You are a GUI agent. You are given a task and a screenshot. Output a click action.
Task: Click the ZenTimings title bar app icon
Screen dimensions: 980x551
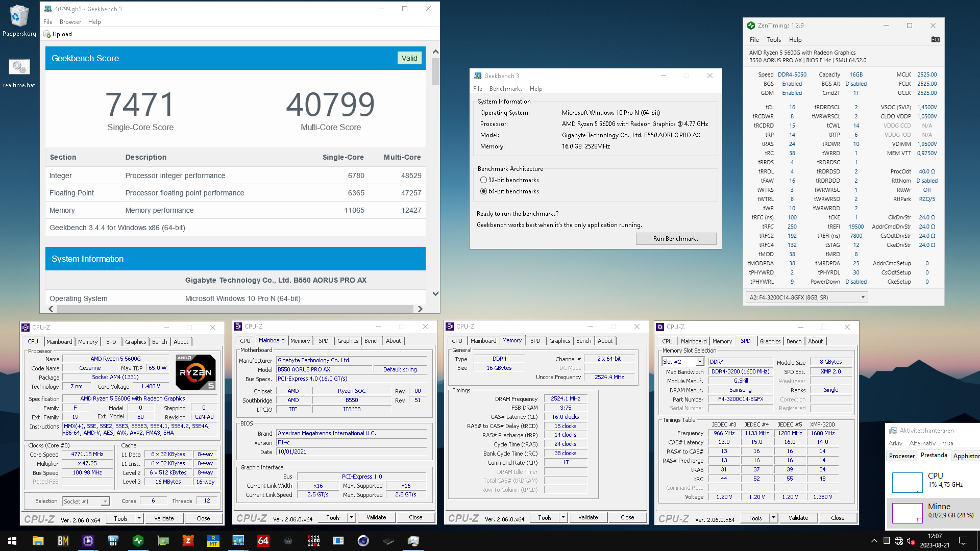tap(751, 26)
